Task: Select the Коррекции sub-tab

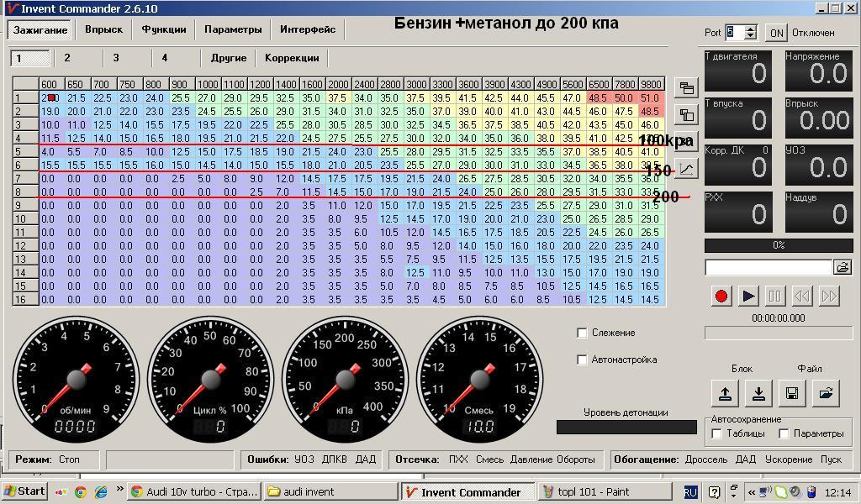Action: [292, 58]
